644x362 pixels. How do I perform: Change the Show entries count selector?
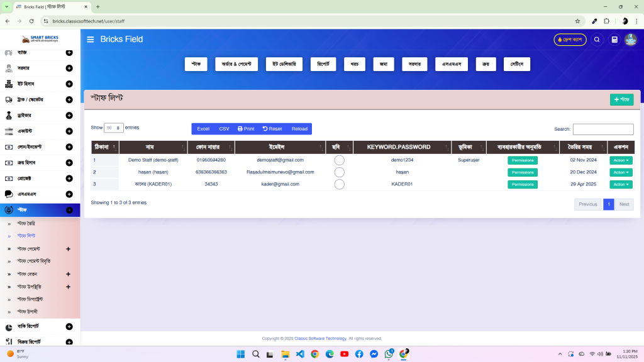(x=113, y=127)
